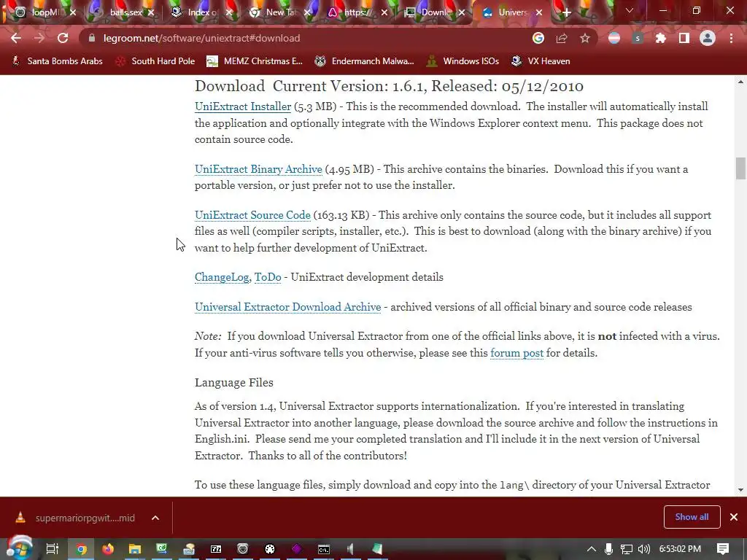
Task: Open the Universal Extractor Download Archive link
Action: pyautogui.click(x=287, y=307)
